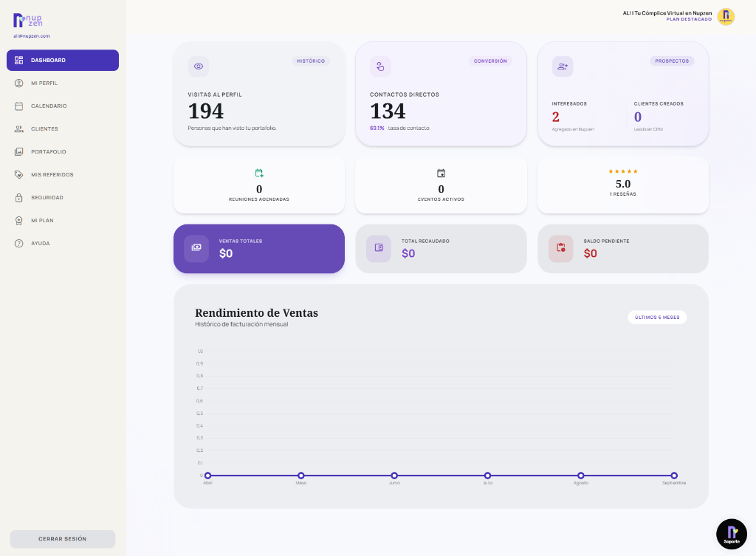This screenshot has width=756, height=556.
Task: Click the Mis Referidos tag icon
Action: click(18, 174)
